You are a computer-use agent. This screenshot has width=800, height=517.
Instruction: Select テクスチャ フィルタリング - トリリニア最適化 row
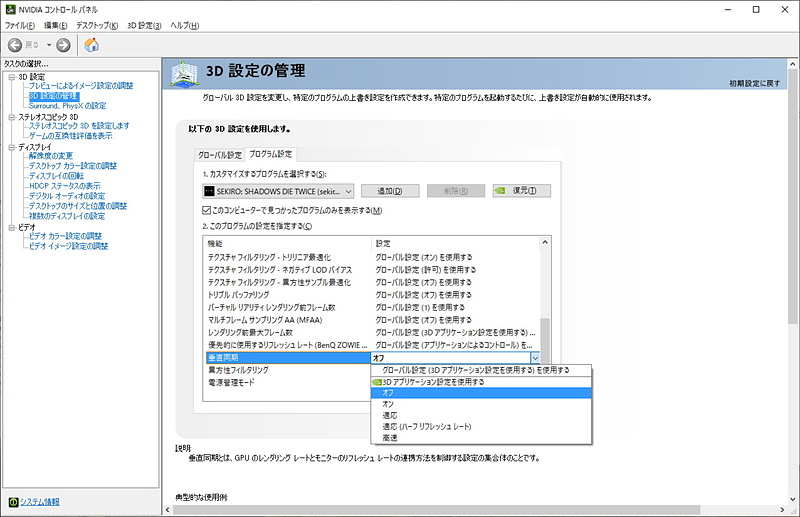point(371,257)
